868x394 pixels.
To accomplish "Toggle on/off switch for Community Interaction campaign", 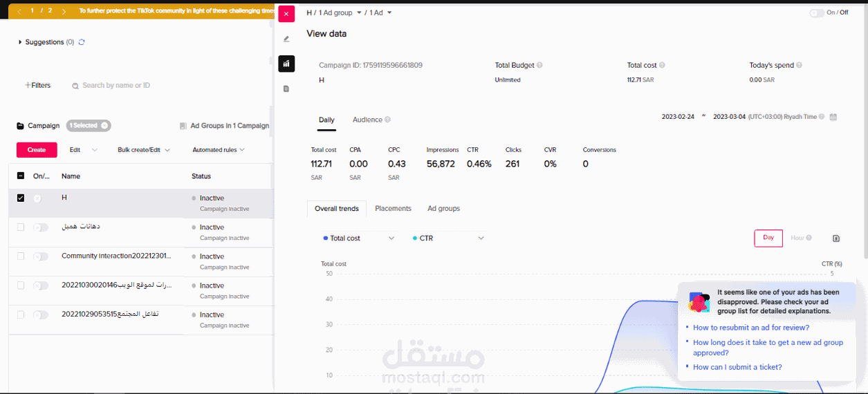I will tap(40, 256).
